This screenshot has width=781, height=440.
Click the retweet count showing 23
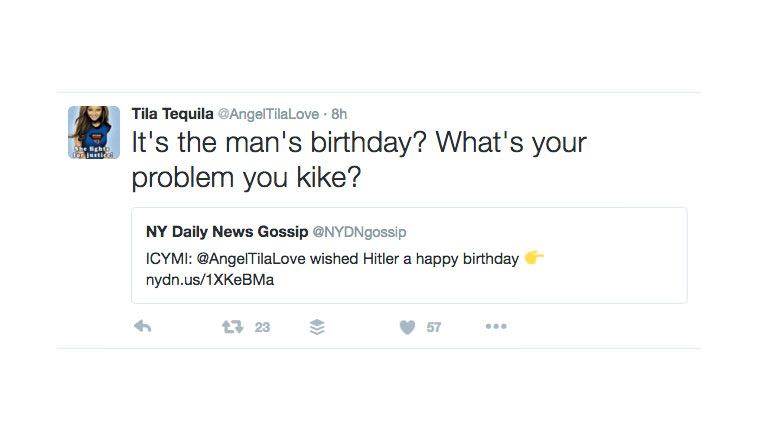pyautogui.click(x=262, y=327)
